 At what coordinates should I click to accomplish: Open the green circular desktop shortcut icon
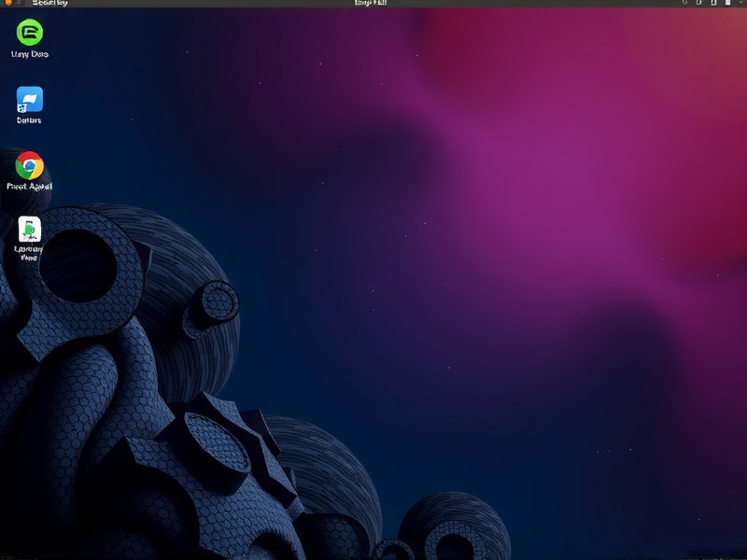tap(30, 33)
